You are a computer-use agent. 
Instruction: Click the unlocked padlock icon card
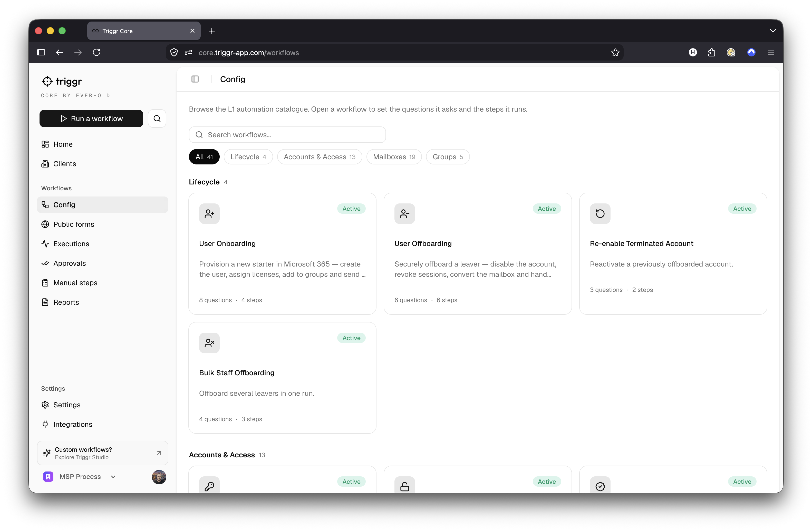point(405,485)
